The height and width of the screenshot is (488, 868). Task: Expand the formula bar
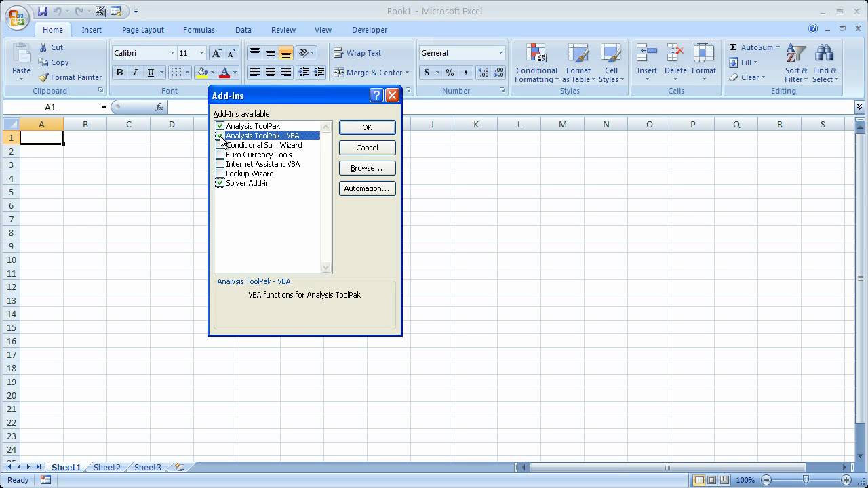(859, 107)
